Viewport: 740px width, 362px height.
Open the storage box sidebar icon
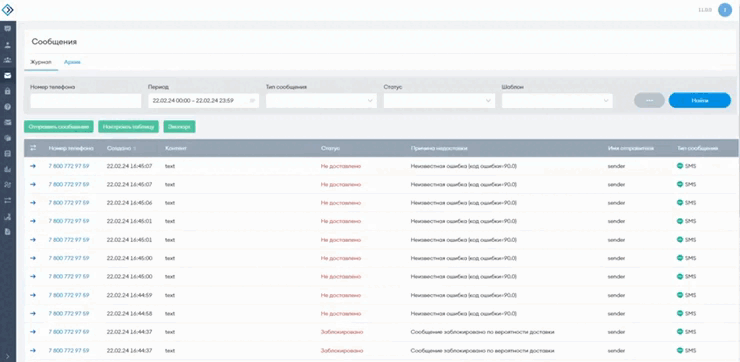(x=8, y=153)
